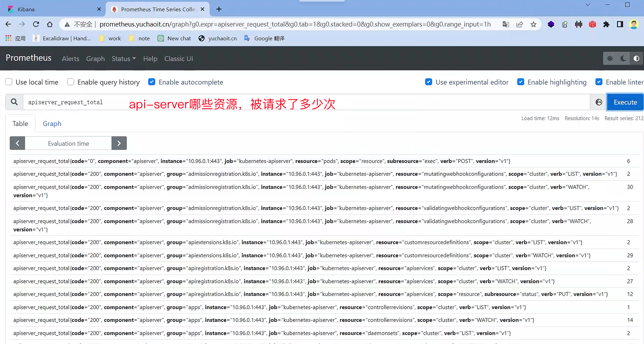Expand the Status dropdown menu
This screenshot has height=344, width=644.
coord(124,59)
